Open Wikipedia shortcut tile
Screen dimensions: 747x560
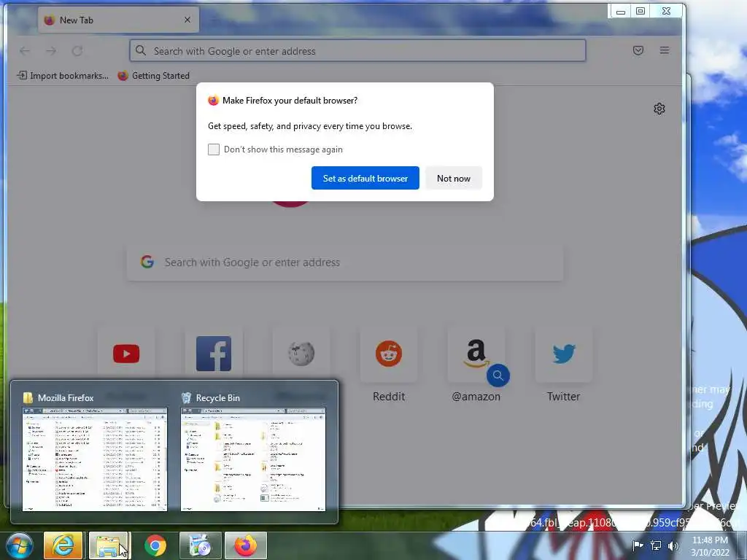(x=301, y=354)
